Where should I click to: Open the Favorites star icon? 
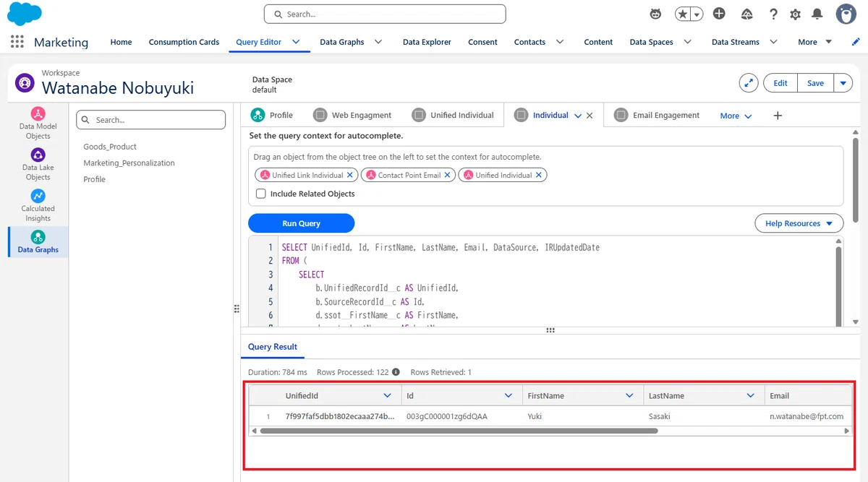coord(683,14)
